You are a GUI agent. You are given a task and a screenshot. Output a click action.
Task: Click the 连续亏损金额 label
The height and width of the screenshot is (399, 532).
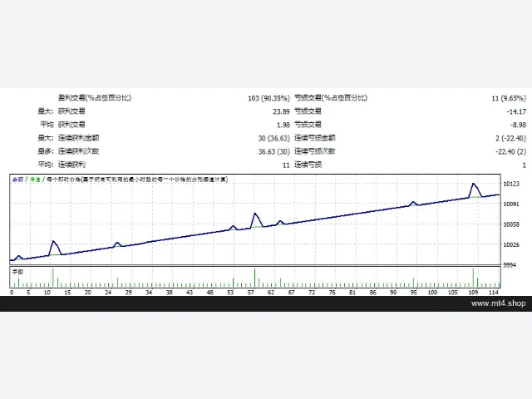(315, 138)
